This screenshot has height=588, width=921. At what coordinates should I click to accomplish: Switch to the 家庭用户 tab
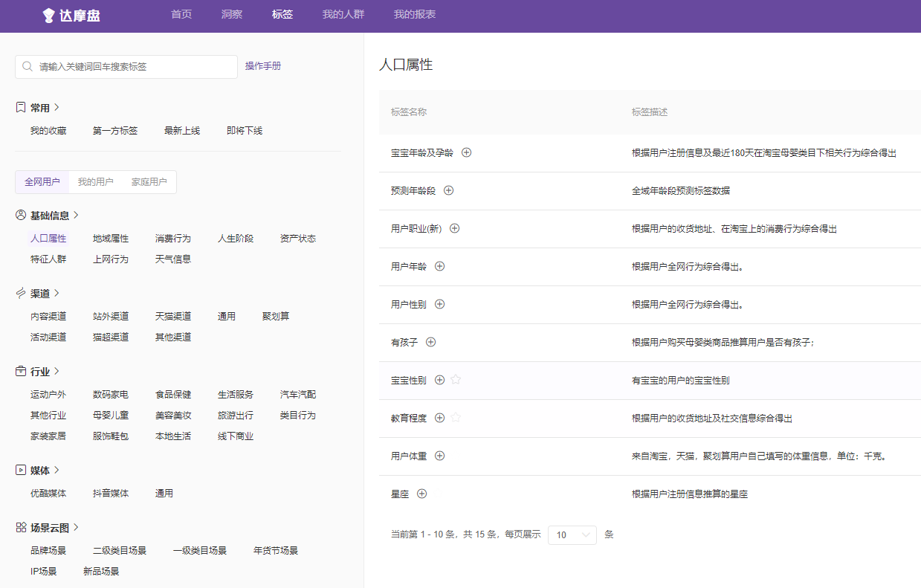[149, 182]
